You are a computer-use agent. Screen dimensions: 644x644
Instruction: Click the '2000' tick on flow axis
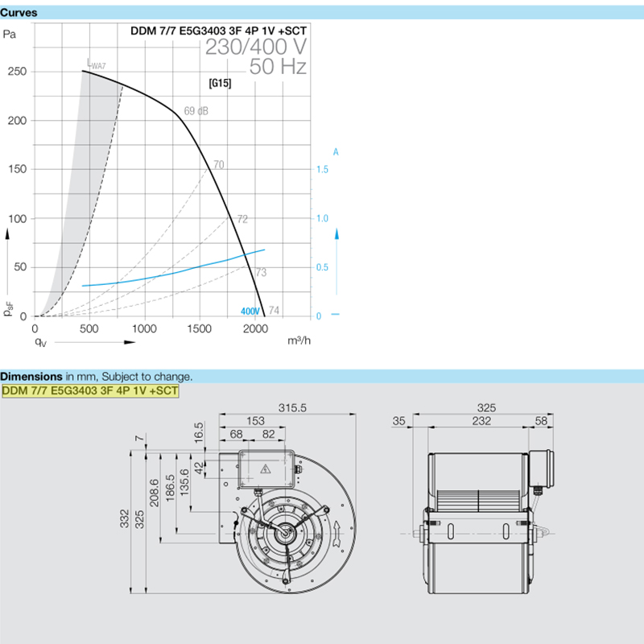tap(255, 328)
